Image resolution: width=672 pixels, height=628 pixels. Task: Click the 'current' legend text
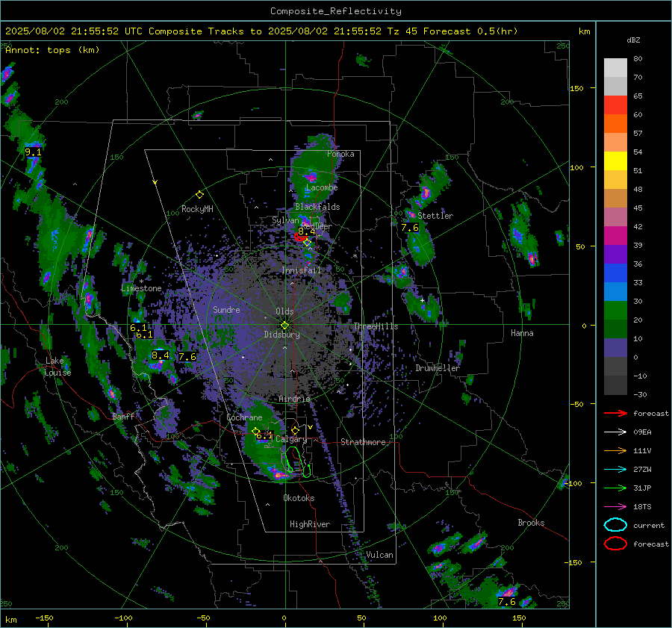click(x=649, y=525)
